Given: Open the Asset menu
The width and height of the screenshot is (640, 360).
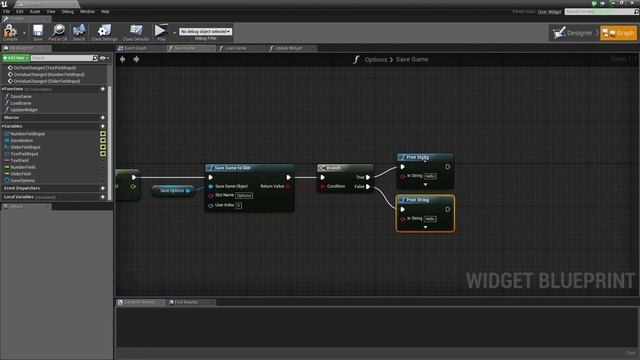Looking at the screenshot, I should [35, 12].
